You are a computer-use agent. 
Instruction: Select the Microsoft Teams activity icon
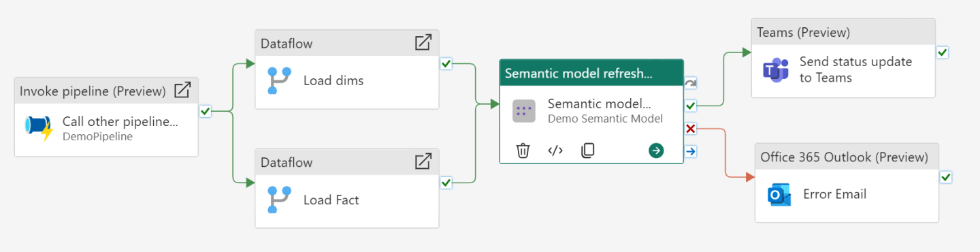click(775, 69)
